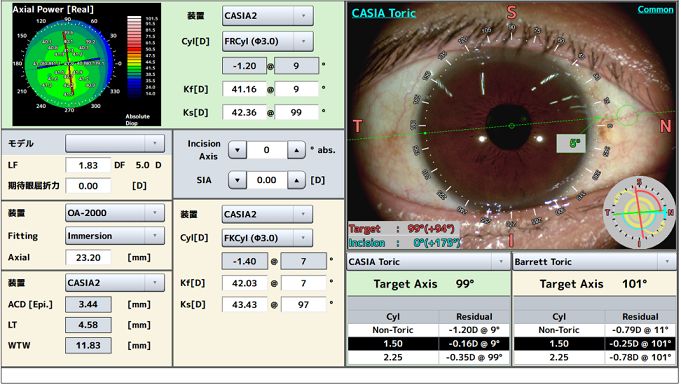Screen dimensions: 681x385
Task: Decrease the SIA value
Action: (x=237, y=180)
